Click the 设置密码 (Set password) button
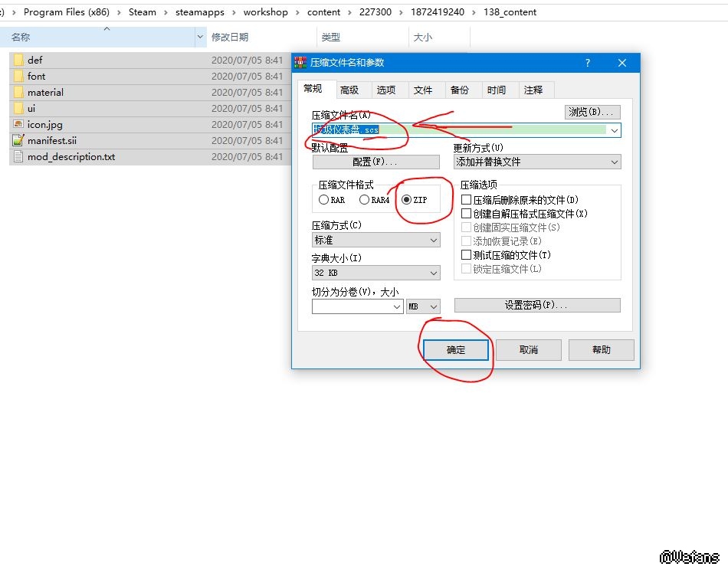Screen dimensions: 728x573 pyautogui.click(x=536, y=305)
